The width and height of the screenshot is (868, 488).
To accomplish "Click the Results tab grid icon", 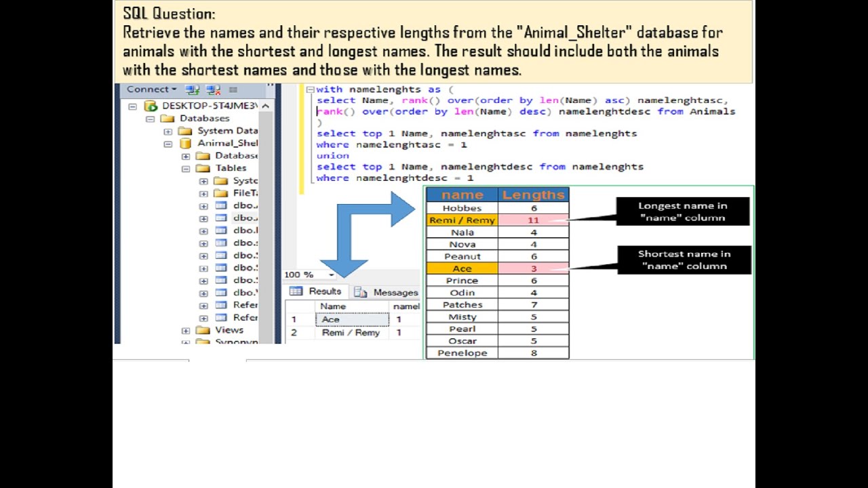I will tap(296, 291).
